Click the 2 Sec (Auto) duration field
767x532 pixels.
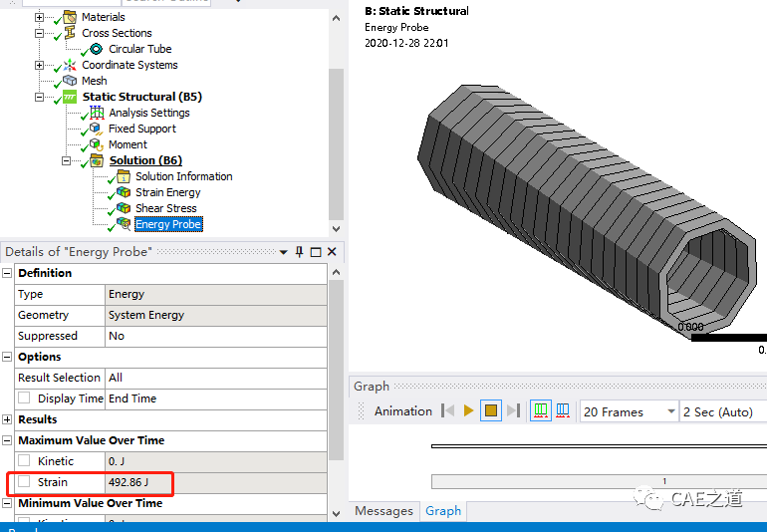click(x=723, y=411)
